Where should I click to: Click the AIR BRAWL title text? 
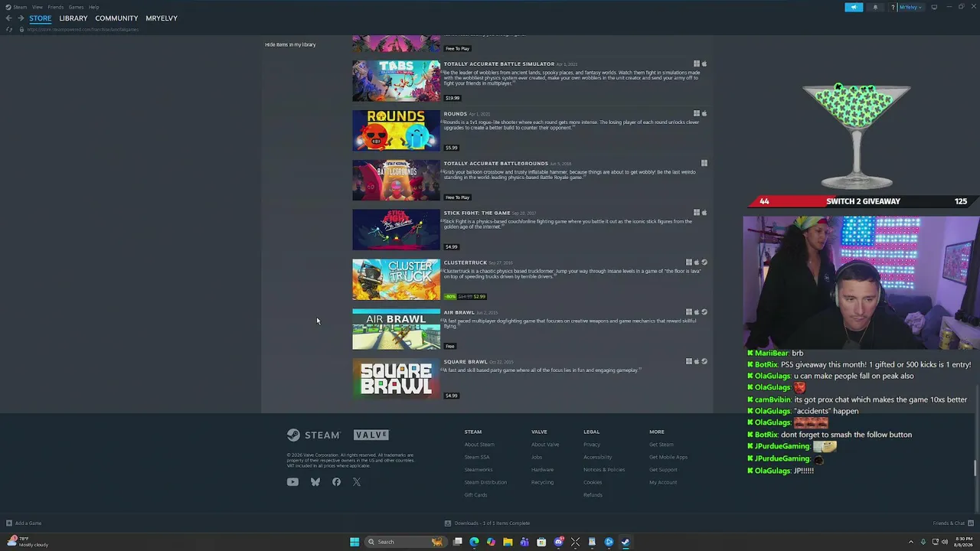[x=459, y=312]
